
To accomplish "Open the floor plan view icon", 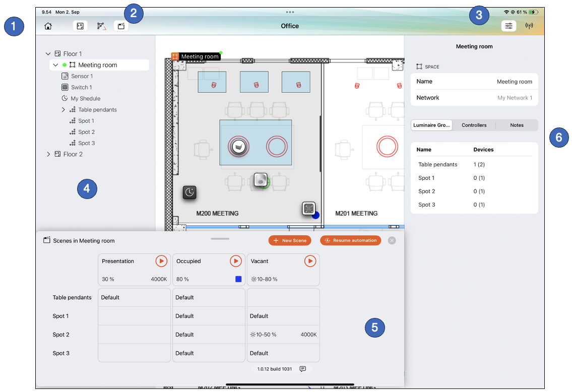I will coord(80,25).
